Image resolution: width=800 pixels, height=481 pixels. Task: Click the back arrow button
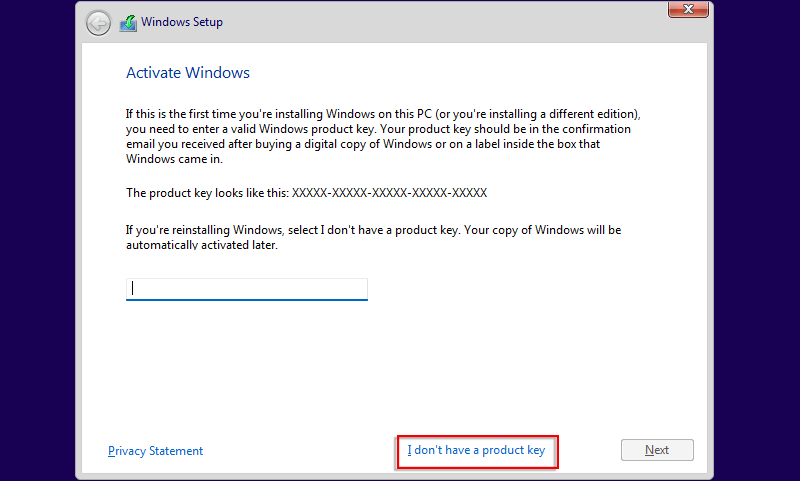(98, 23)
